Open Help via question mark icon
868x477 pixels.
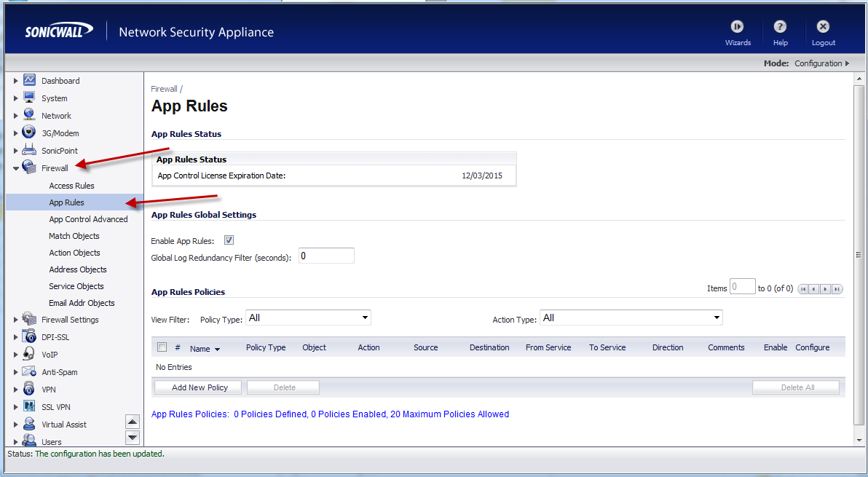pos(780,26)
